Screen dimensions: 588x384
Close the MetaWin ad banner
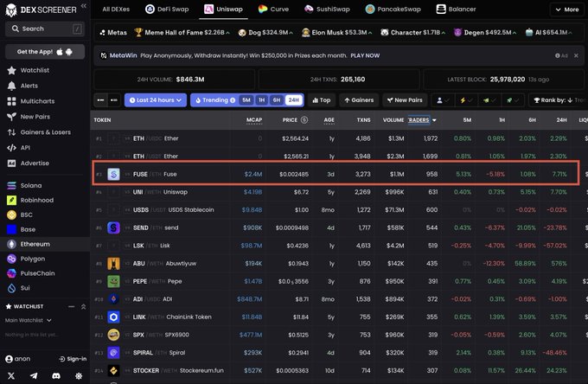point(576,55)
